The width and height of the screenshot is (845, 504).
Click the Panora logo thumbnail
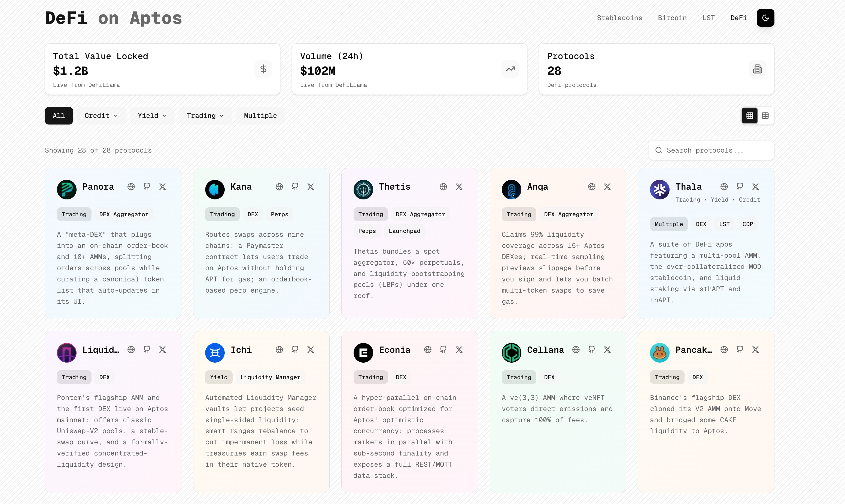(x=66, y=190)
